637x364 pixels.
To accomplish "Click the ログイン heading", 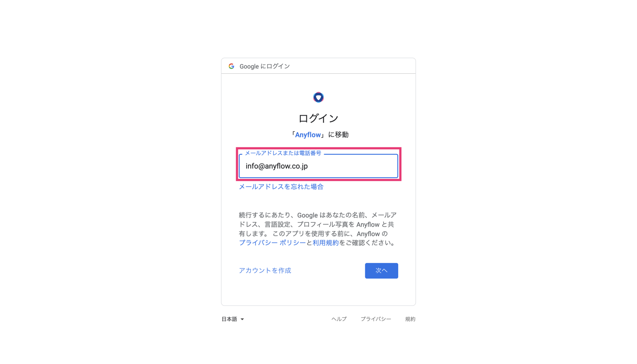I will [318, 118].
